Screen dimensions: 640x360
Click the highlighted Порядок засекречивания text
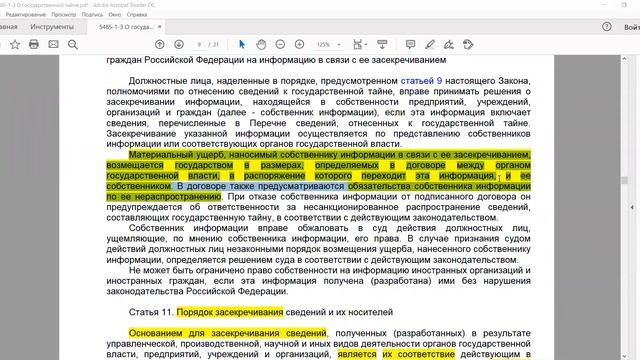230,312
